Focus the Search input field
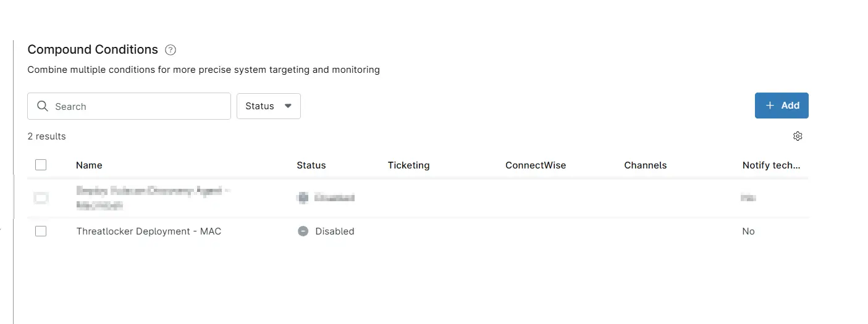Screen dimensions: 868x324 pos(129,106)
